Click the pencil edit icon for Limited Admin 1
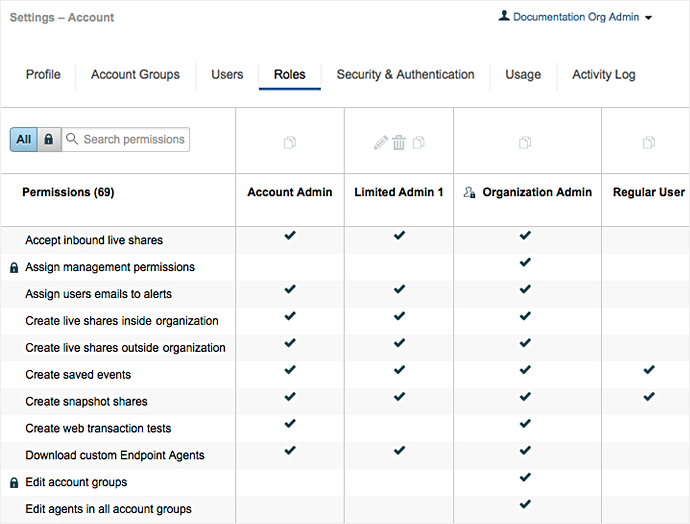This screenshot has height=524, width=690. tap(380, 143)
